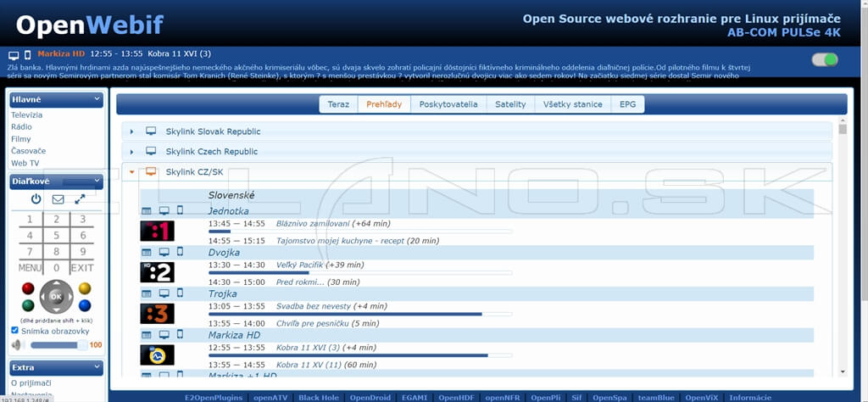
Task: Open Filmy in the sidebar
Action: click(21, 139)
